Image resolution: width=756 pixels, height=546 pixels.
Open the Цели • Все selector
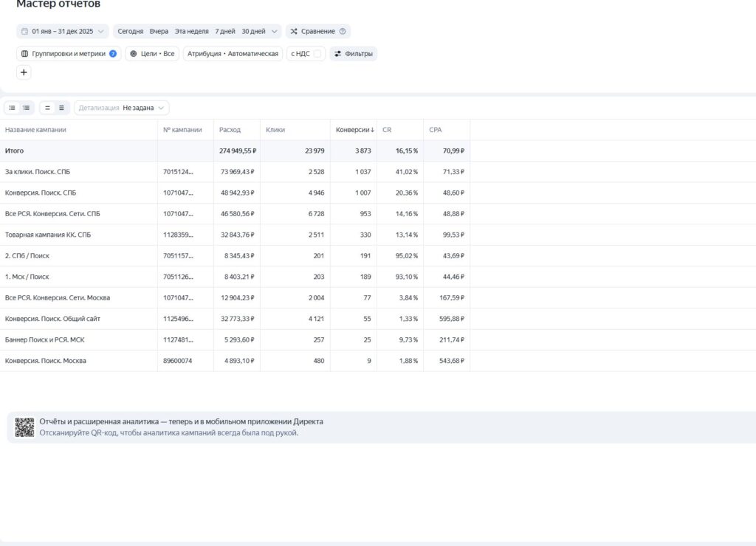pyautogui.click(x=152, y=53)
